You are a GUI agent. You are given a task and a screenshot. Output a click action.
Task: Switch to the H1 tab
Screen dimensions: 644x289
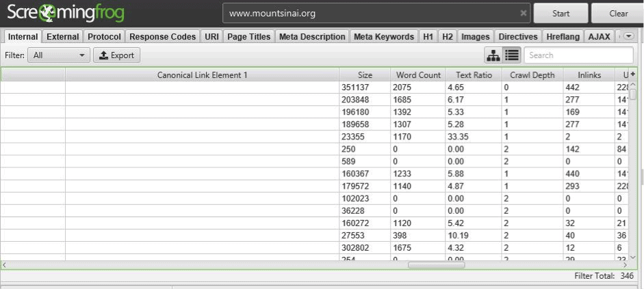pos(428,37)
